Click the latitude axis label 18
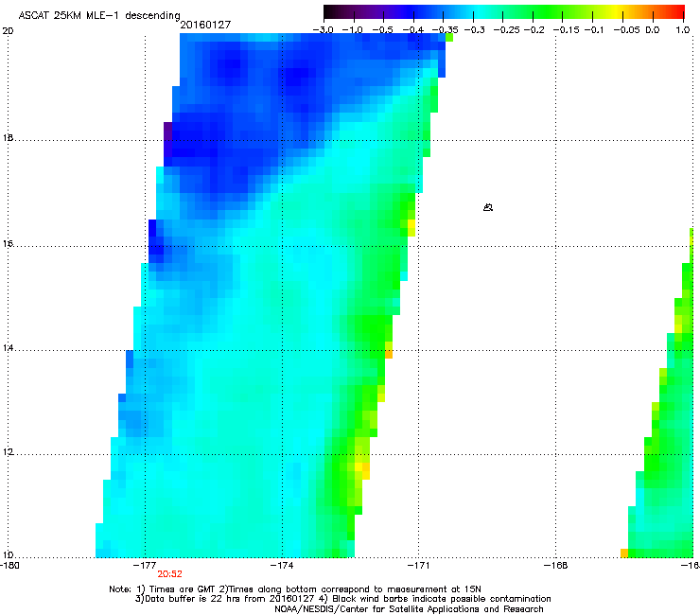 pyautogui.click(x=8, y=137)
